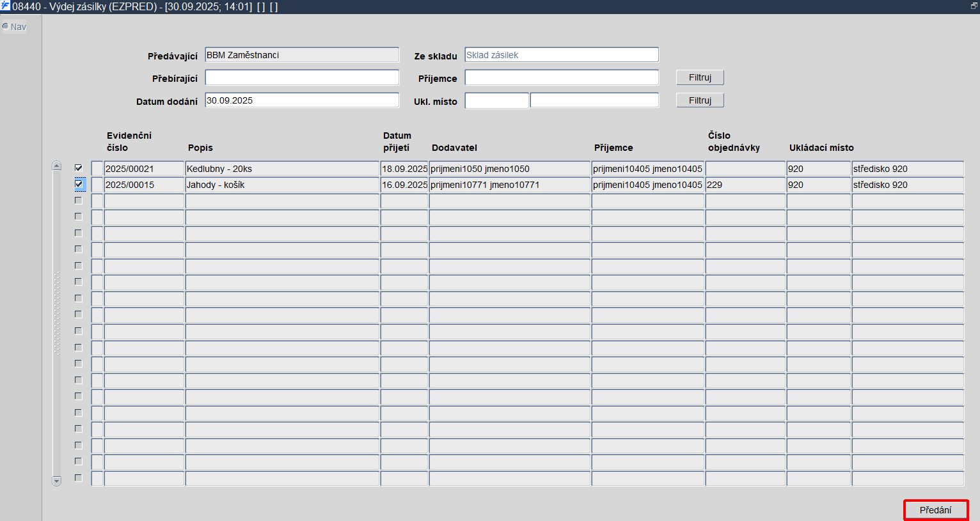Click the Jahody - košík description cell
Viewport: 980px width, 521px height.
(282, 185)
